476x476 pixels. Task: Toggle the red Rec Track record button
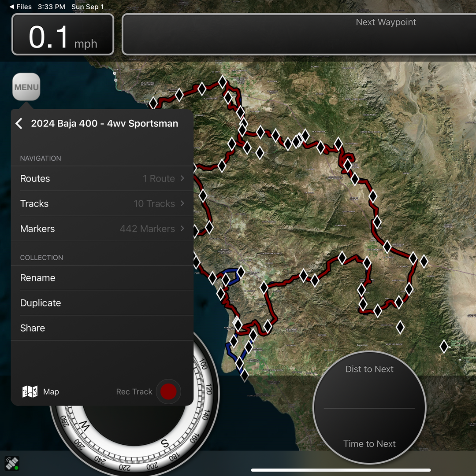coord(168,391)
